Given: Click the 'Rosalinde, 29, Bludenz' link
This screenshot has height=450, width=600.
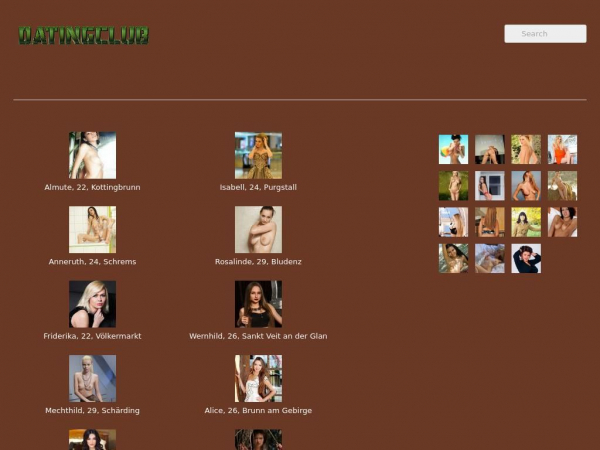Looking at the screenshot, I should (x=258, y=262).
